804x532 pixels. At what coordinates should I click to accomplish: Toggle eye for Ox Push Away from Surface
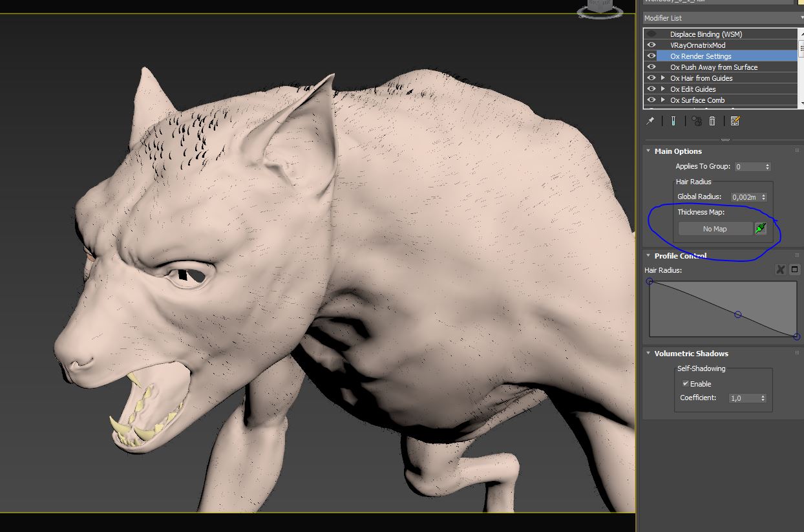(x=651, y=67)
